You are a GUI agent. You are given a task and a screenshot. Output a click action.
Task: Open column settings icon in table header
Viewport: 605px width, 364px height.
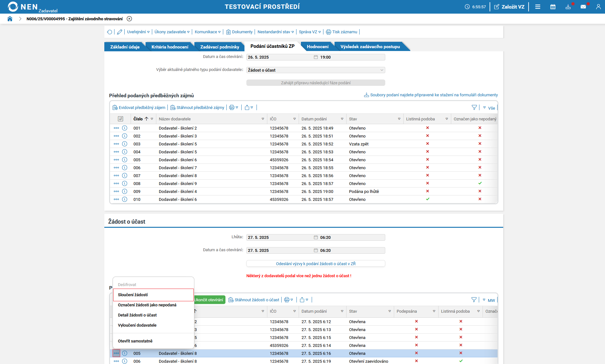[120, 119]
